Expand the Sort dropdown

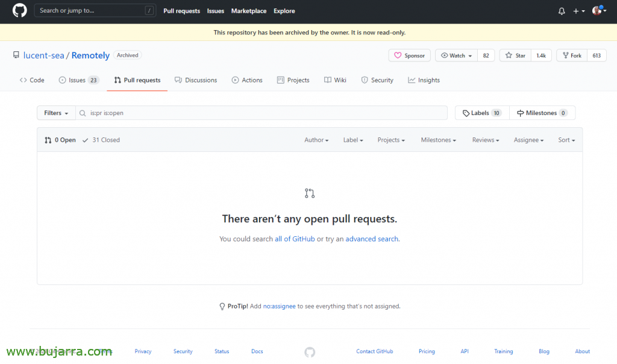(x=566, y=139)
